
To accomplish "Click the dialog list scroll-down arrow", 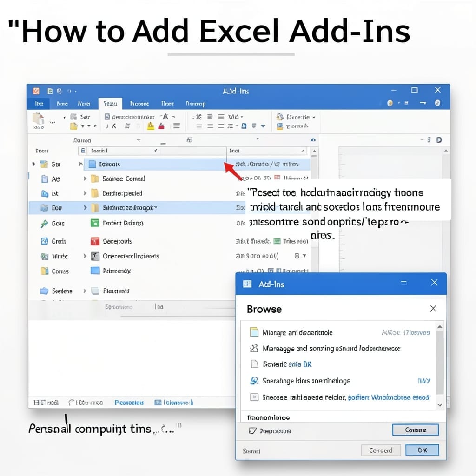I will point(440,405).
